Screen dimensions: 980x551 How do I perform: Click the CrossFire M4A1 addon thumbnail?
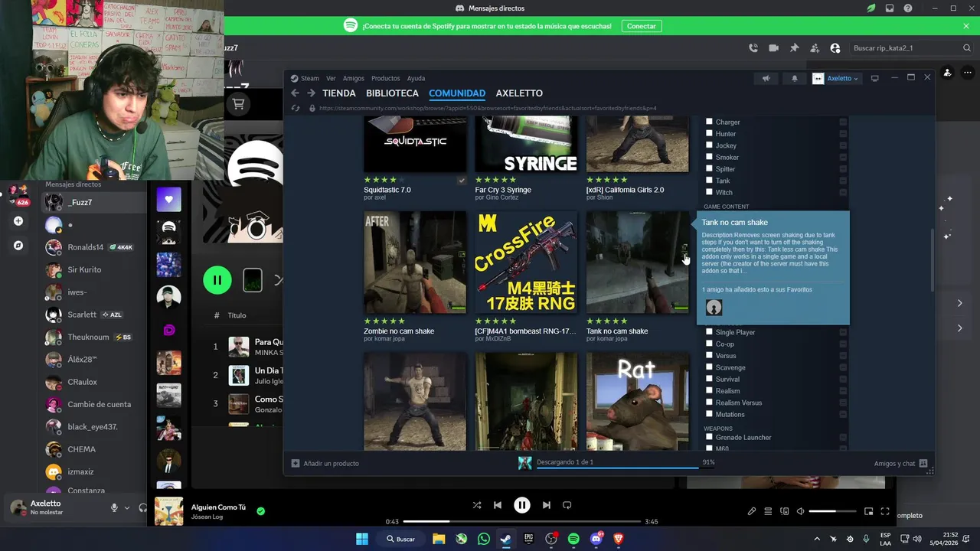click(x=526, y=262)
